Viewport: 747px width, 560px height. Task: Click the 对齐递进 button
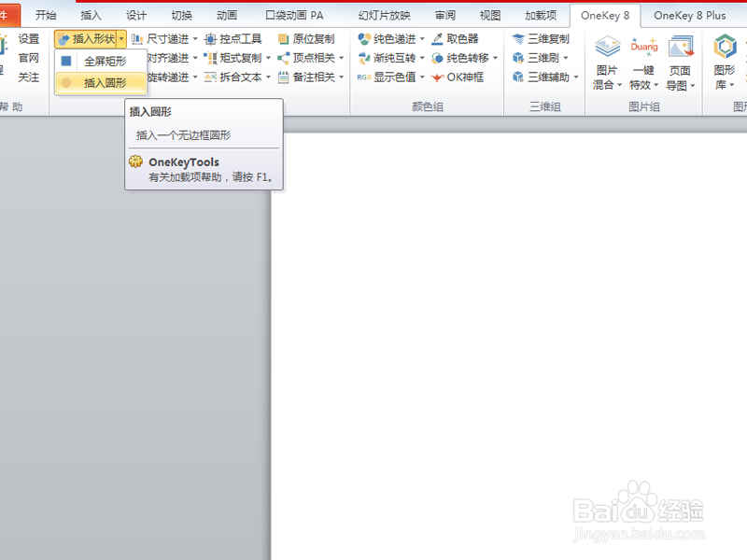(x=167, y=58)
